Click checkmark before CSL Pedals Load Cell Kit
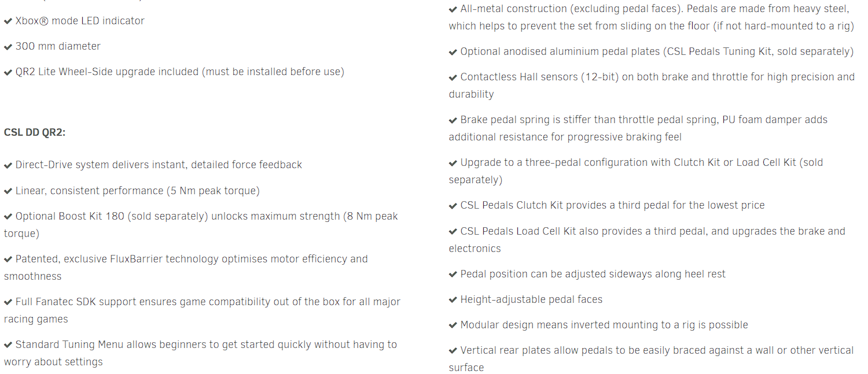868x374 pixels. coord(453,232)
